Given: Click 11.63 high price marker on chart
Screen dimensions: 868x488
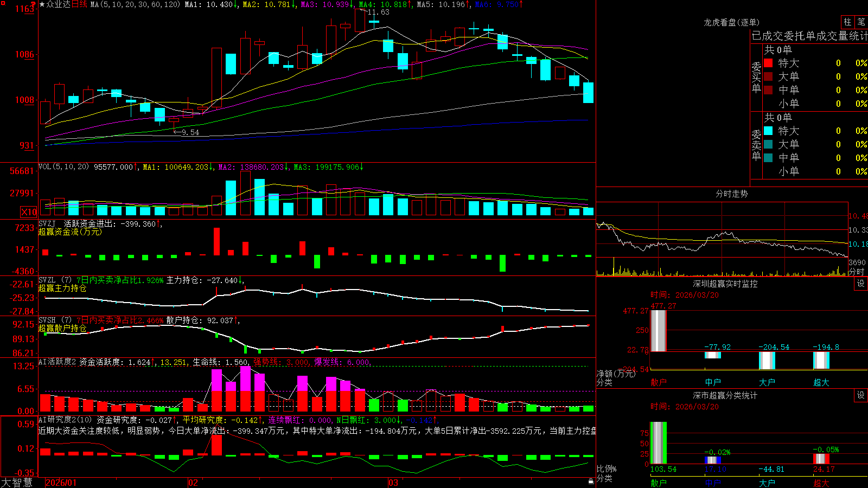Looking at the screenshot, I should (378, 12).
